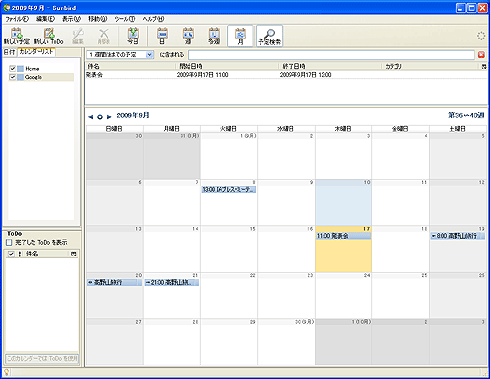Uncheck the Google calendar checkbox

point(13,77)
